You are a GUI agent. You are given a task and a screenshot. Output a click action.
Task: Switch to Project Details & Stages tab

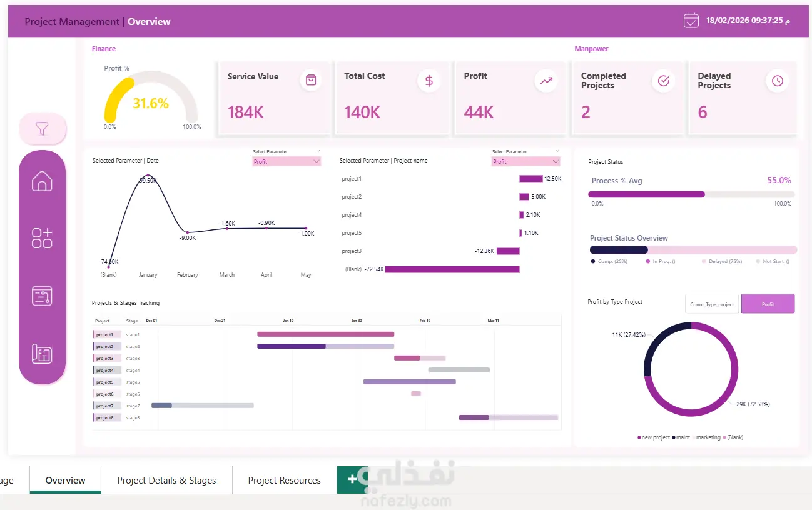(x=166, y=480)
